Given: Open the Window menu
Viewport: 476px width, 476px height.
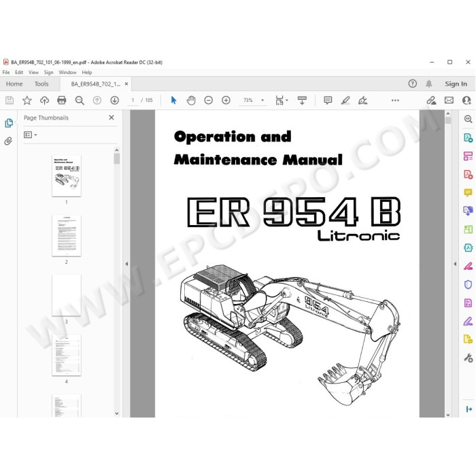Looking at the screenshot, I should 67,72.
